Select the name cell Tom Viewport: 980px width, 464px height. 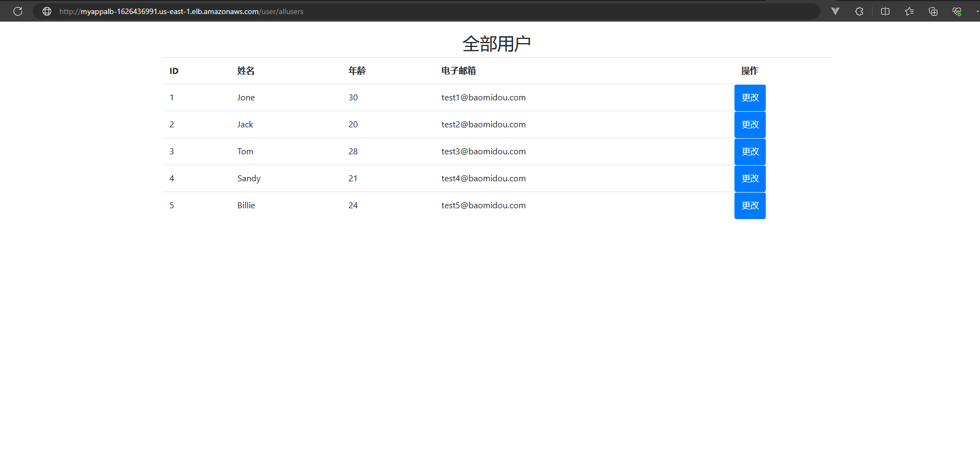246,152
